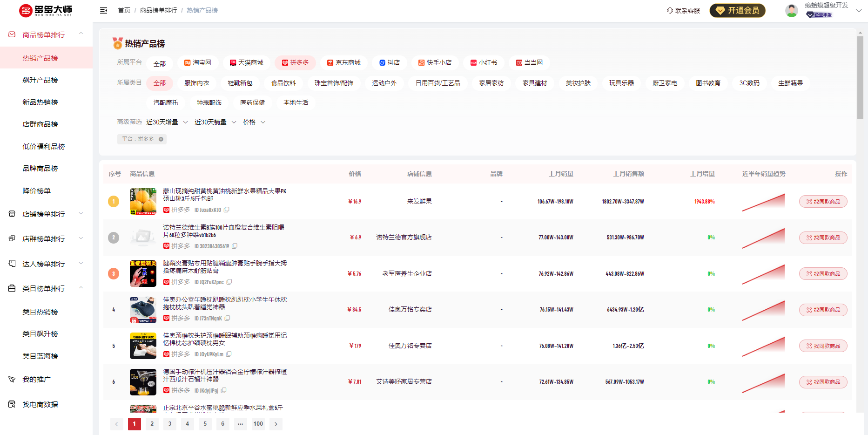The height and width of the screenshot is (435, 868).
Task: Copy ID of 蒙山现摘纯甜黄桃 product
Action: [227, 210]
